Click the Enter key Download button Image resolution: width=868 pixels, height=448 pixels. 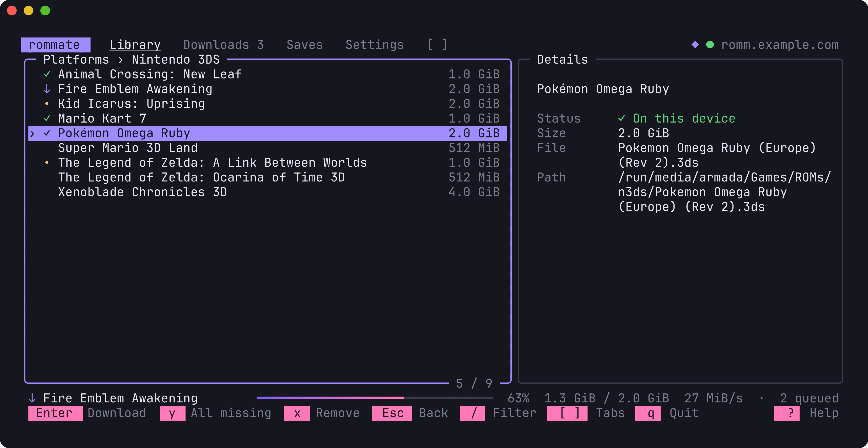click(x=87, y=413)
